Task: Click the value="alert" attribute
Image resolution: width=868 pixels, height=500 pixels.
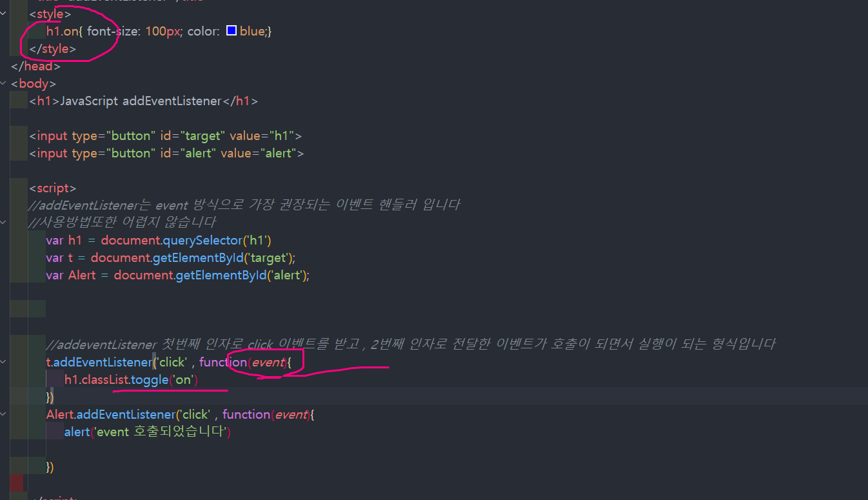Action: point(259,153)
